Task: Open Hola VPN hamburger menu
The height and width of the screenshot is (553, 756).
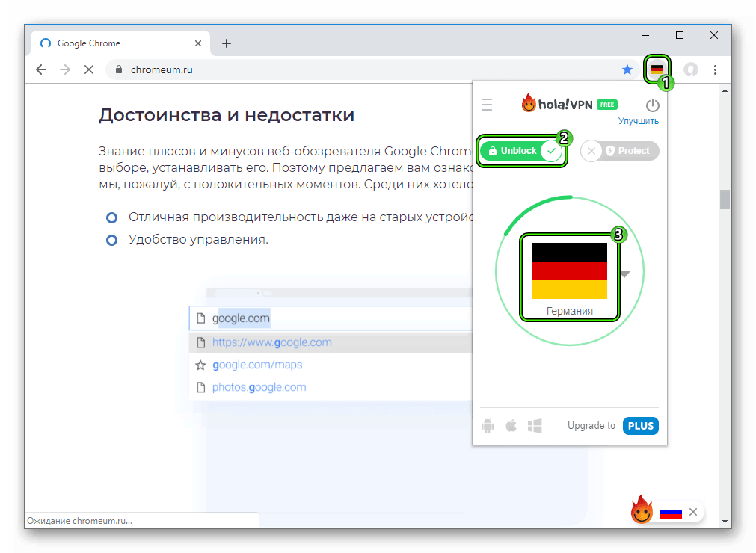Action: (487, 105)
